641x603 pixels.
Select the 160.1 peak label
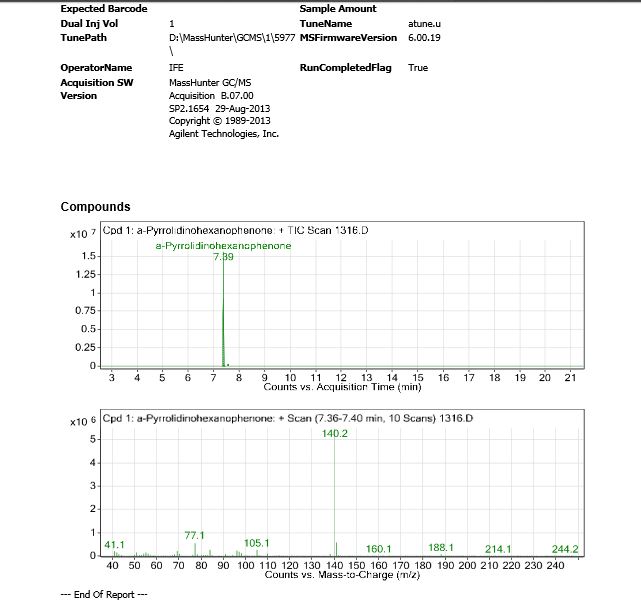378,549
